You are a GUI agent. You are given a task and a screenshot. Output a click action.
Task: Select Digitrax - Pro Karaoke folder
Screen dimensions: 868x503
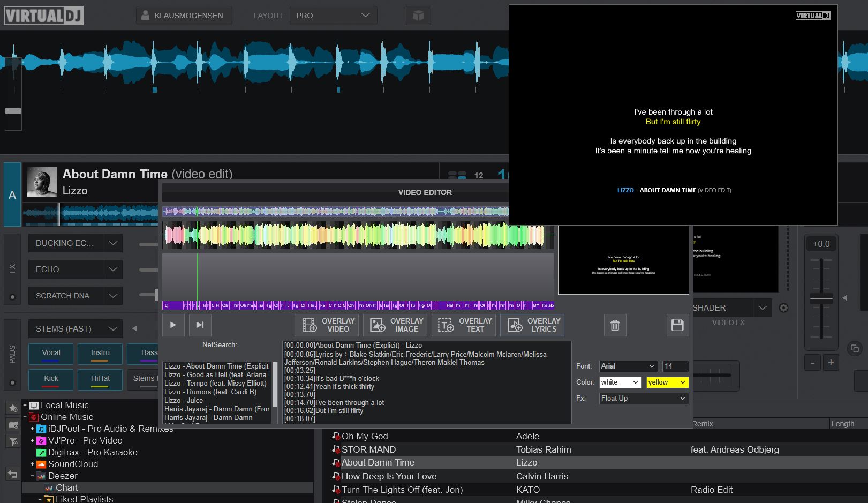tap(93, 452)
